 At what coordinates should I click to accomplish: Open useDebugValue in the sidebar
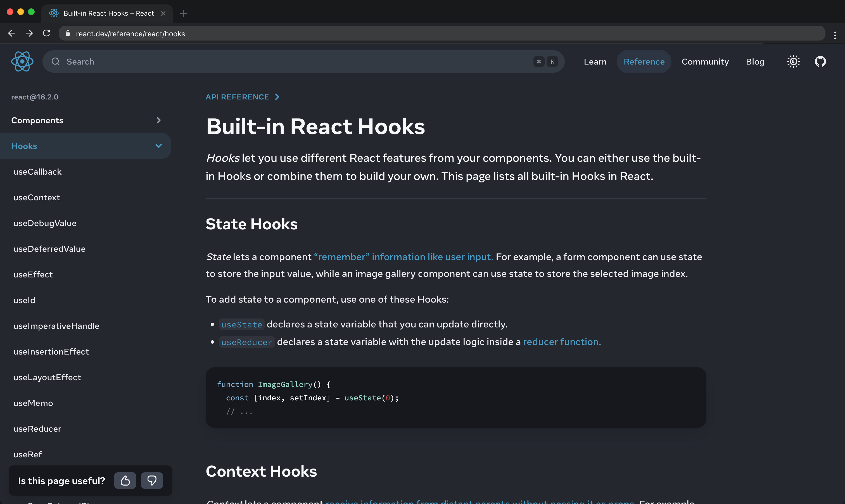point(45,223)
